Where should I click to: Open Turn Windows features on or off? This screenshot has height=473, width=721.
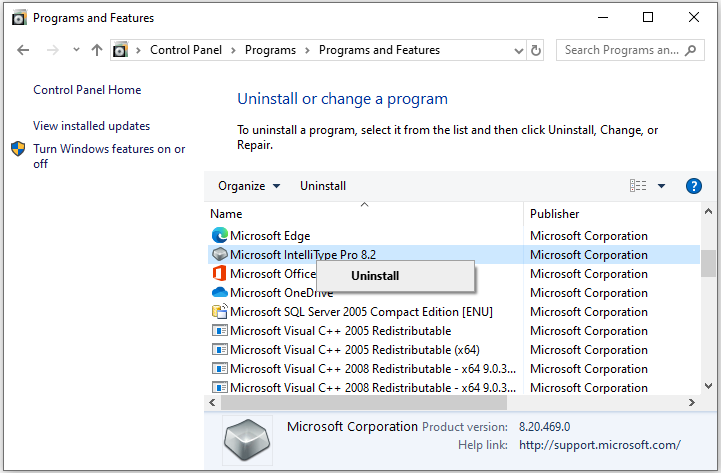coord(109,156)
